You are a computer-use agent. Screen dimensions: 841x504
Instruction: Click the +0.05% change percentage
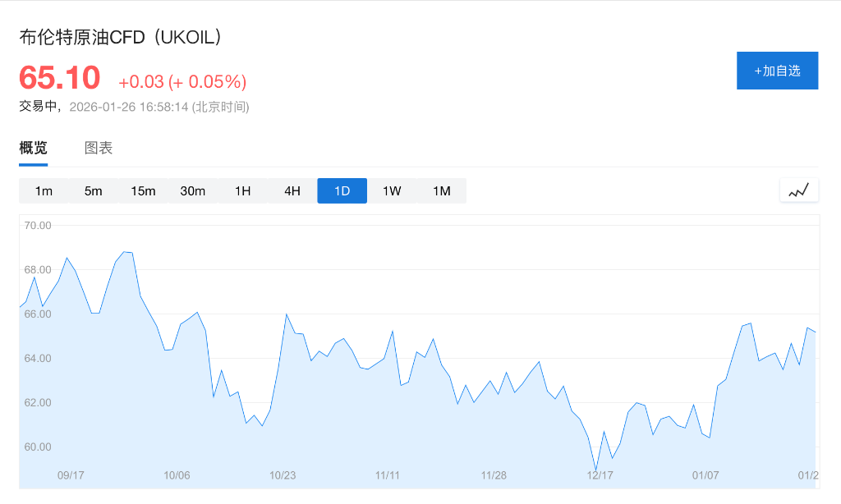point(209,81)
